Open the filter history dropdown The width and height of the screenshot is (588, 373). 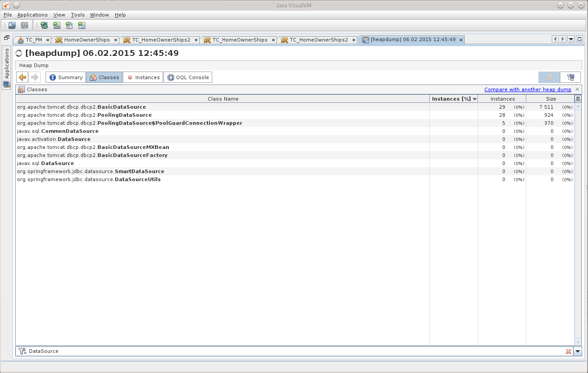pyautogui.click(x=578, y=352)
